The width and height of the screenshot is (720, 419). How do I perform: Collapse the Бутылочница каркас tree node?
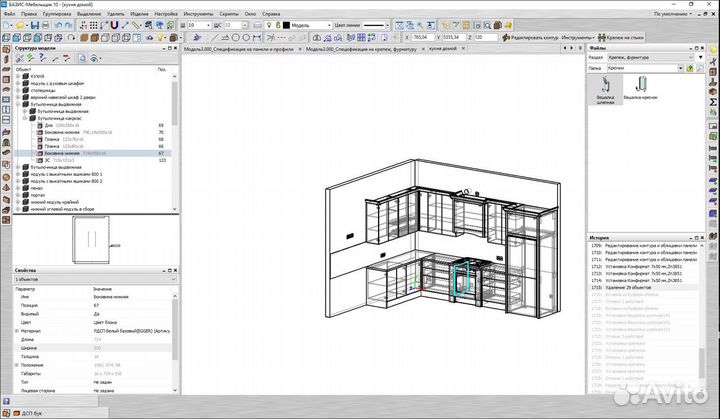pos(25,117)
